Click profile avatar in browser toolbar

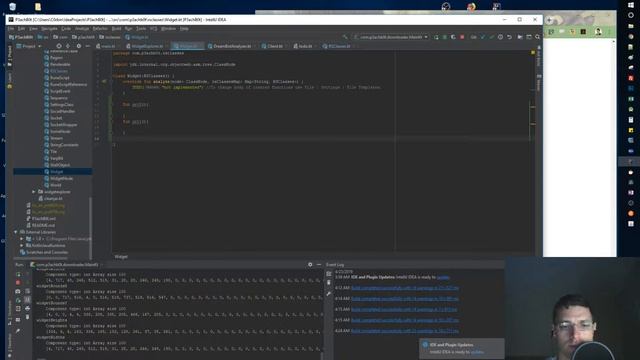(x=598, y=31)
